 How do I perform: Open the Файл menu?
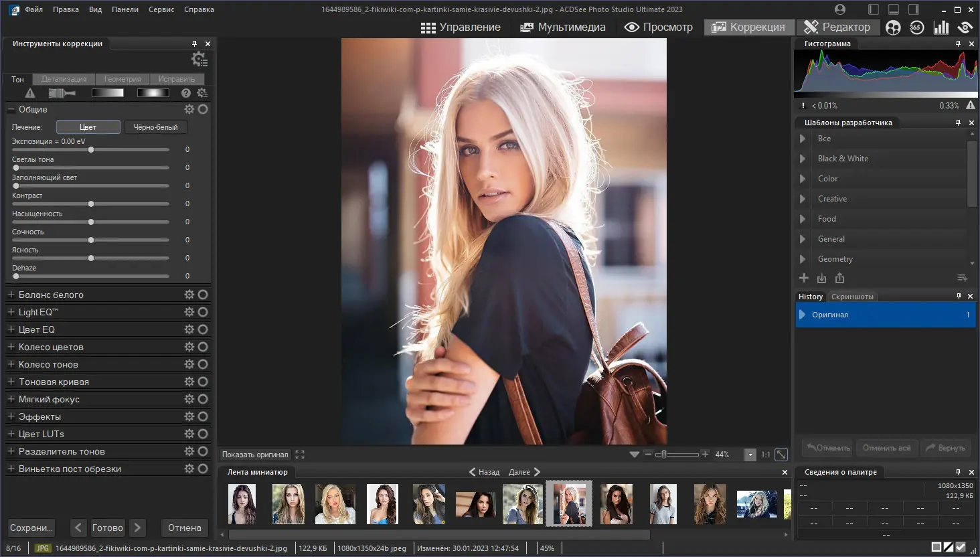tap(33, 9)
